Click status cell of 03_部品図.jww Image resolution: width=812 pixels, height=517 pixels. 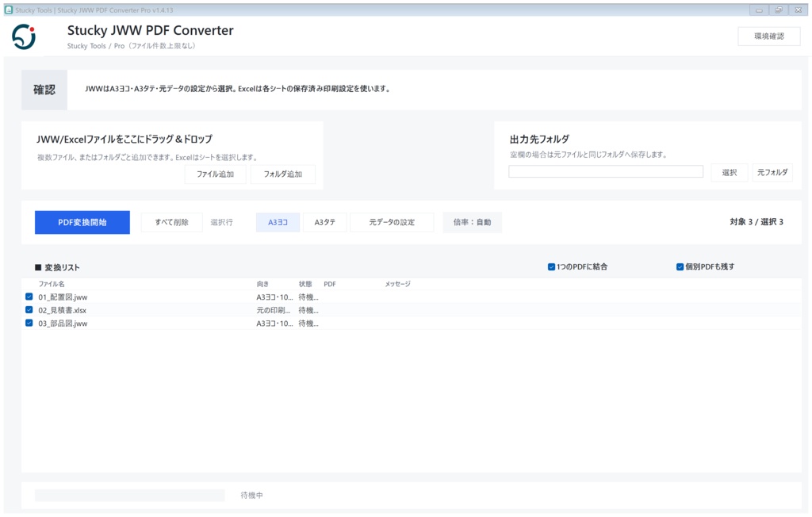point(308,324)
